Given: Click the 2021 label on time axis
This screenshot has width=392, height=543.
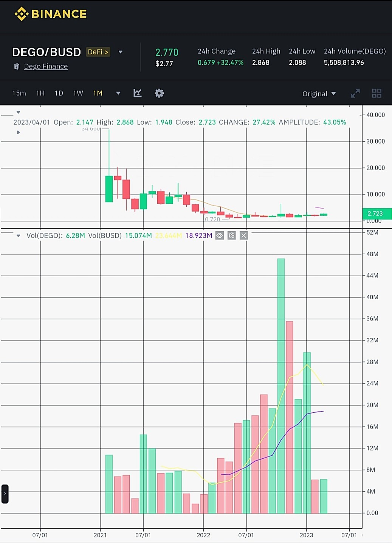Looking at the screenshot, I should pyautogui.click(x=100, y=535).
